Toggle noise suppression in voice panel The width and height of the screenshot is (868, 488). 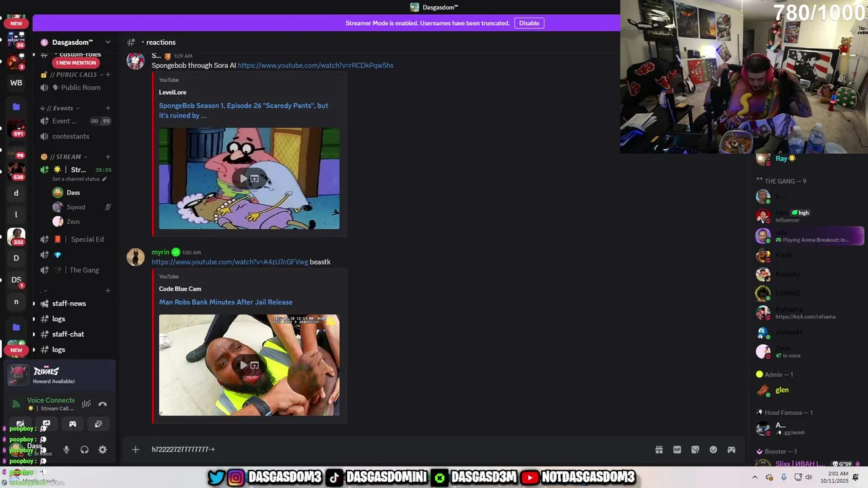86,404
